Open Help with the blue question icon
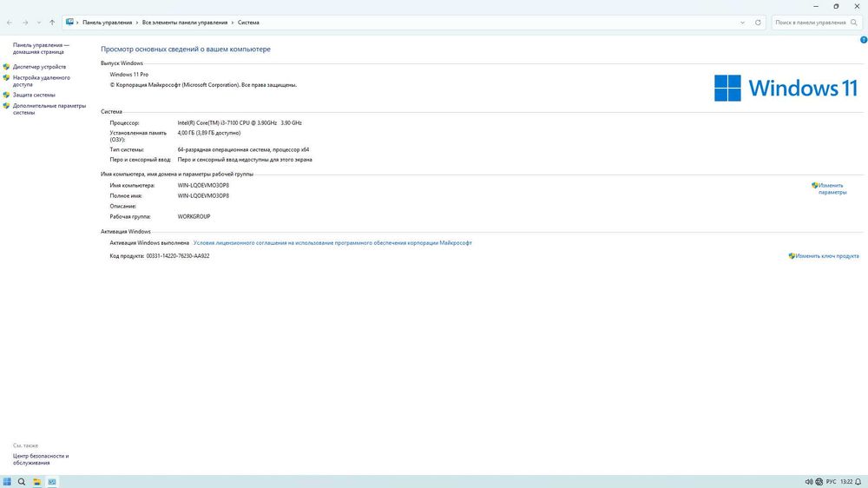868x488 pixels. [x=864, y=40]
